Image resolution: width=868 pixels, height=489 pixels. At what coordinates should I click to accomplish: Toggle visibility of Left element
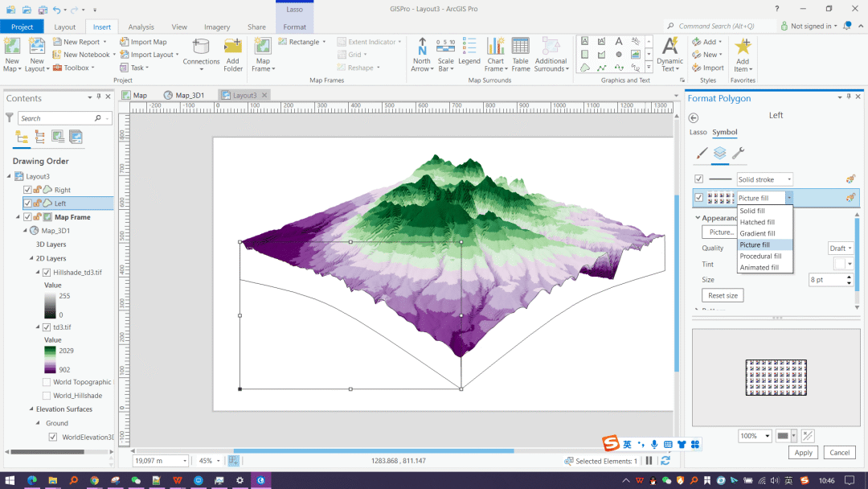[x=27, y=203]
